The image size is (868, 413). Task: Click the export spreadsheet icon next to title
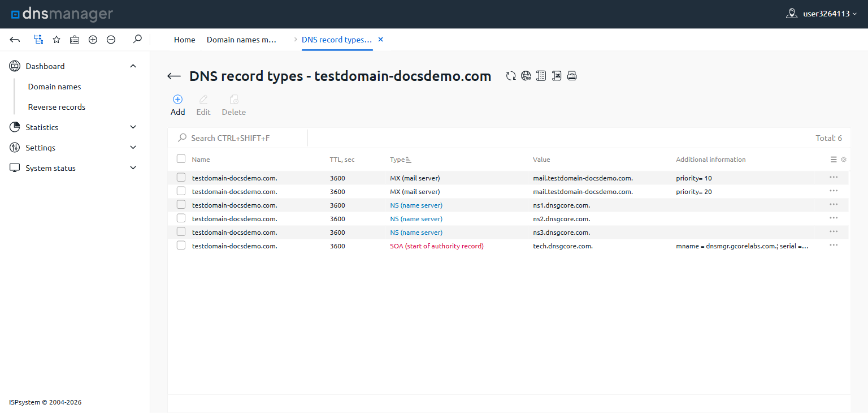click(557, 76)
